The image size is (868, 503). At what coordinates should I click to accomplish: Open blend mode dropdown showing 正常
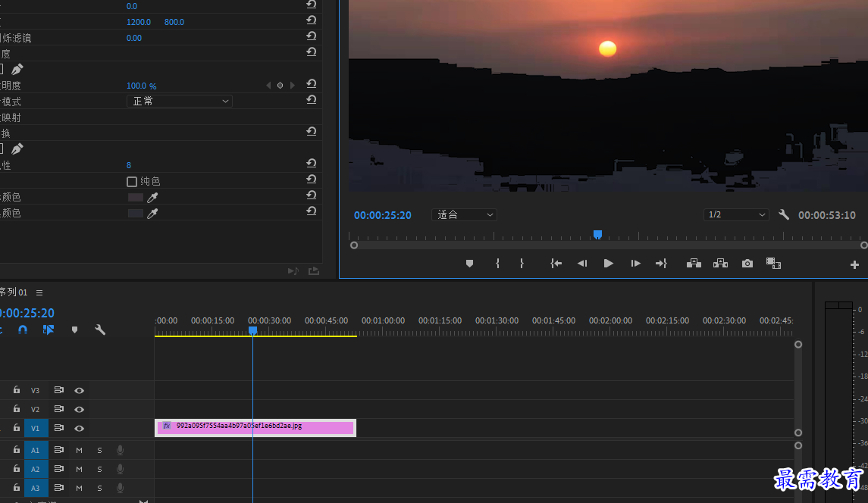click(180, 102)
